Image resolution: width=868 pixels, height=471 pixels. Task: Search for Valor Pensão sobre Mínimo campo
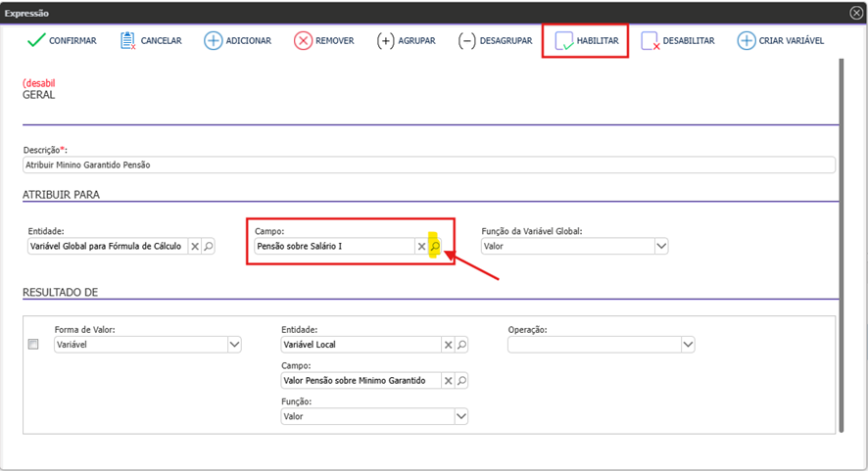coord(461,381)
